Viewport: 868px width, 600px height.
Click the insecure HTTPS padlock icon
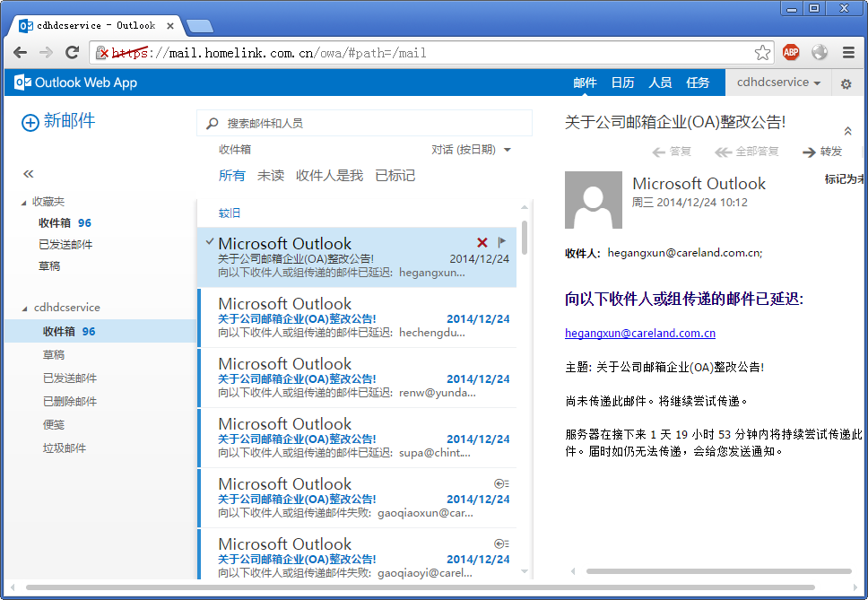pos(102,53)
